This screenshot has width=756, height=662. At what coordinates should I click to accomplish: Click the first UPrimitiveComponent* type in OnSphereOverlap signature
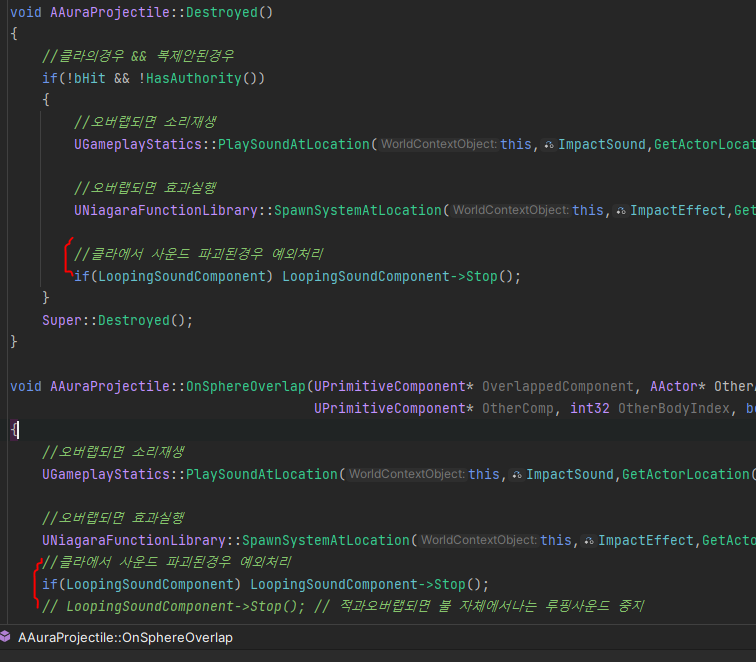click(394, 386)
